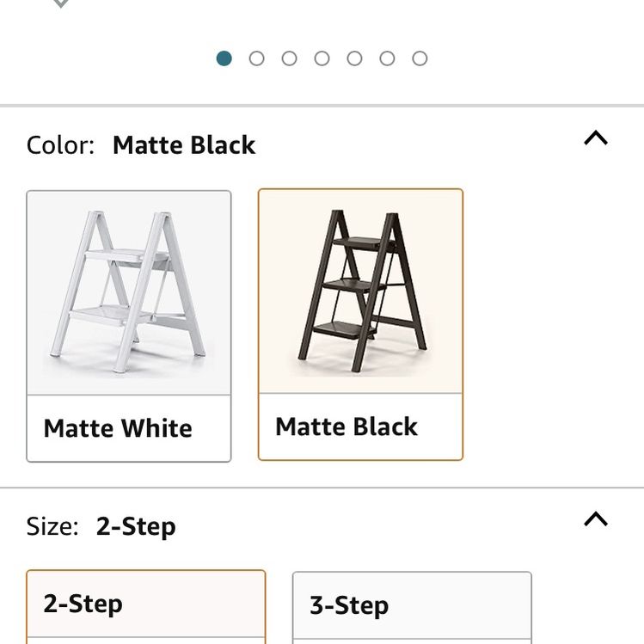
Task: Collapse the Color section chevron
Action: click(596, 138)
